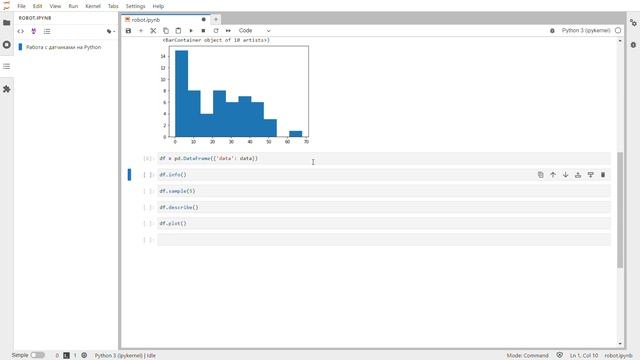Open the cell type Code dropdown
The image size is (640, 360).
pos(255,31)
